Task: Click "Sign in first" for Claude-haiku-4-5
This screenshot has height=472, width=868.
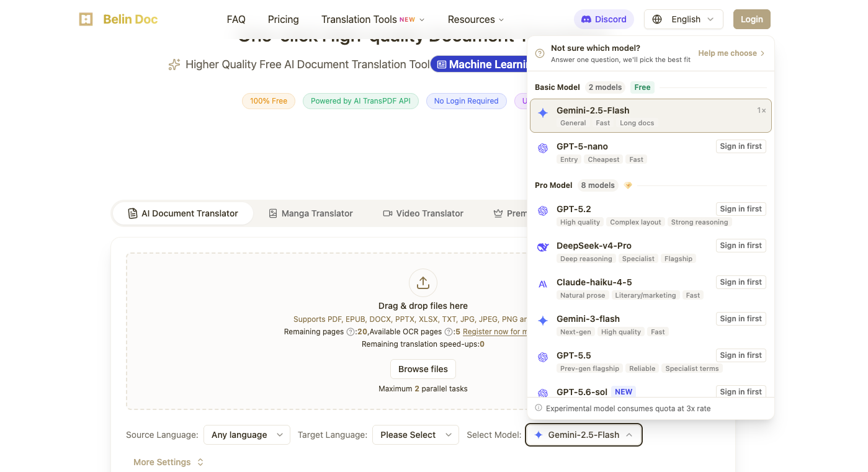Action: (x=741, y=282)
